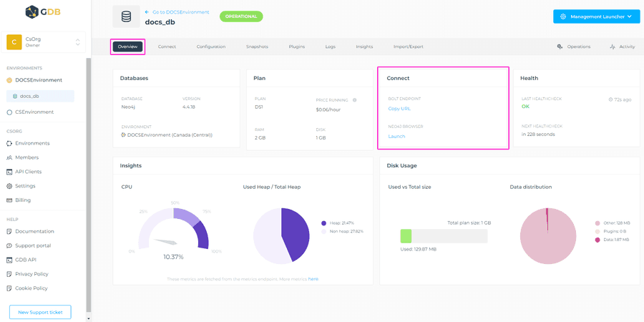This screenshot has width=644, height=322.
Task: Click the environment icon by DOCSEnvironment (Canada (Central))
Action: tap(124, 135)
